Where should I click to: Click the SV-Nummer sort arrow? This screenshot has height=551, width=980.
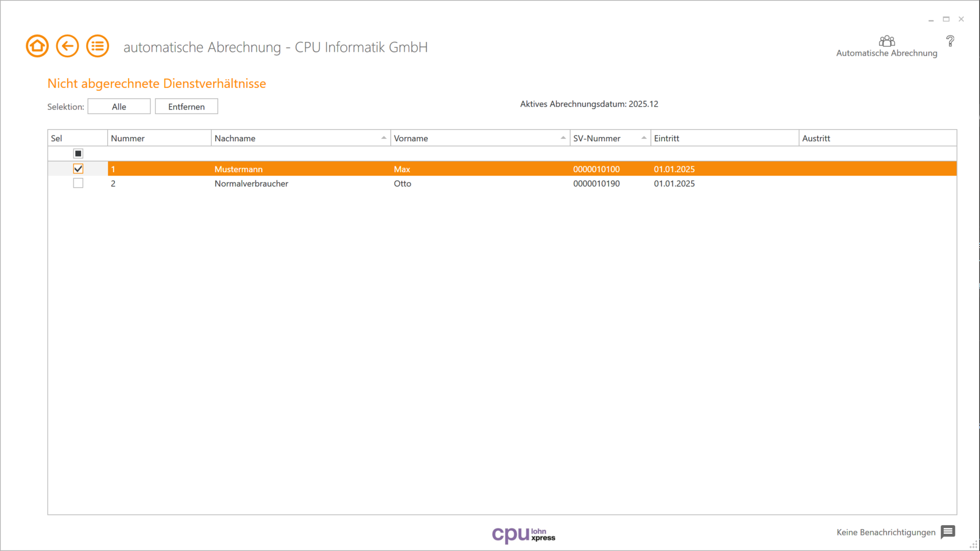[x=643, y=138]
